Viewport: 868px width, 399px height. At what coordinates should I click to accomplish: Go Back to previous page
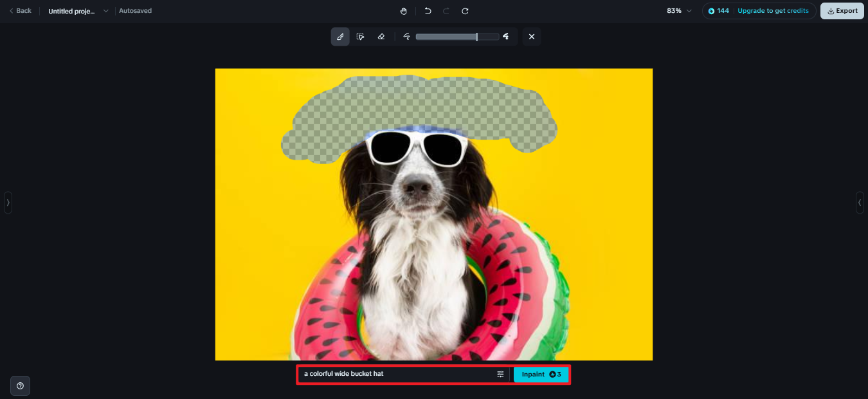[20, 11]
